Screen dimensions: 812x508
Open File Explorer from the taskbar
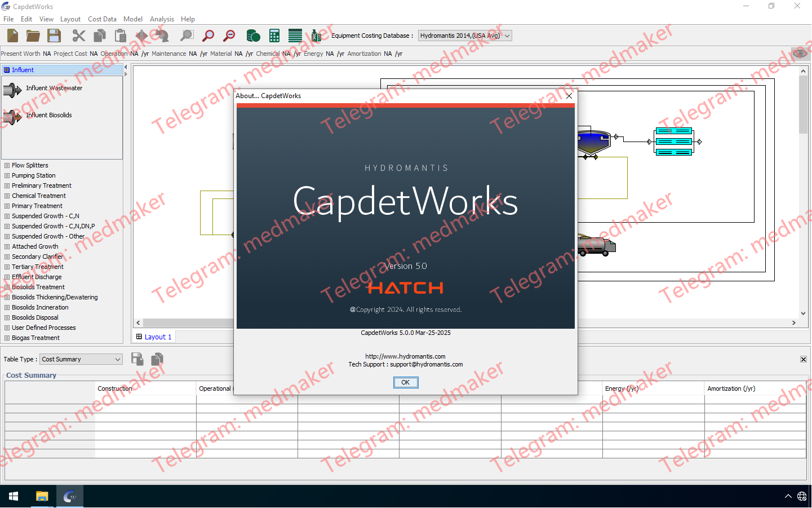pyautogui.click(x=42, y=496)
